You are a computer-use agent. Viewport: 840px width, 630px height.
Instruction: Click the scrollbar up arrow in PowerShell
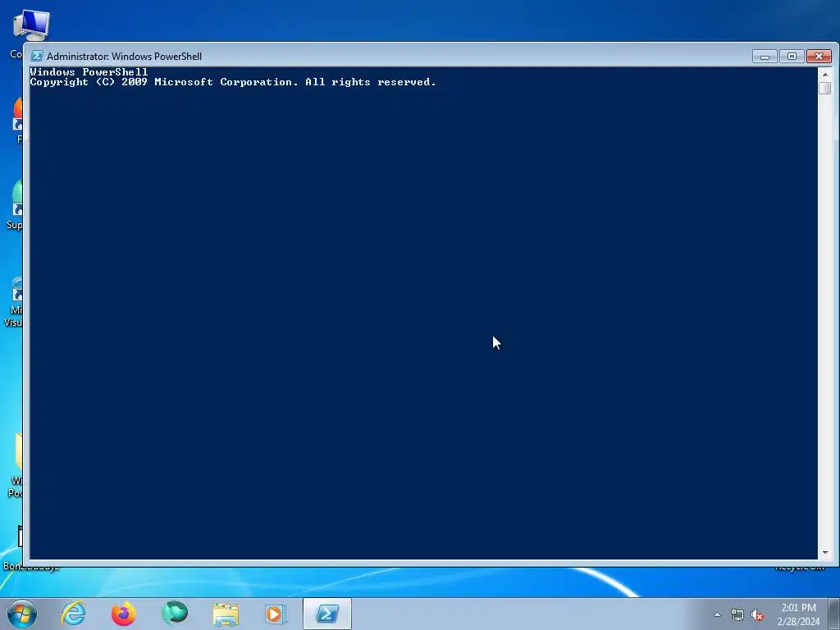(x=825, y=74)
